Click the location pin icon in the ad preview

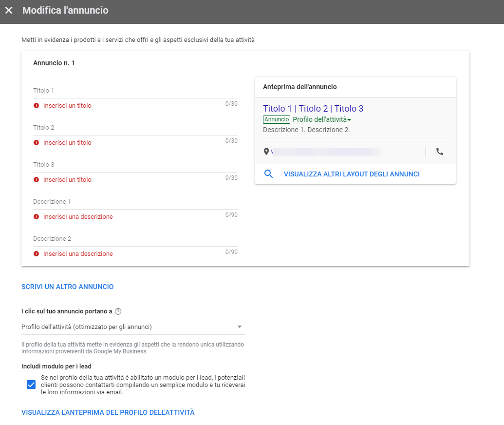(x=266, y=152)
